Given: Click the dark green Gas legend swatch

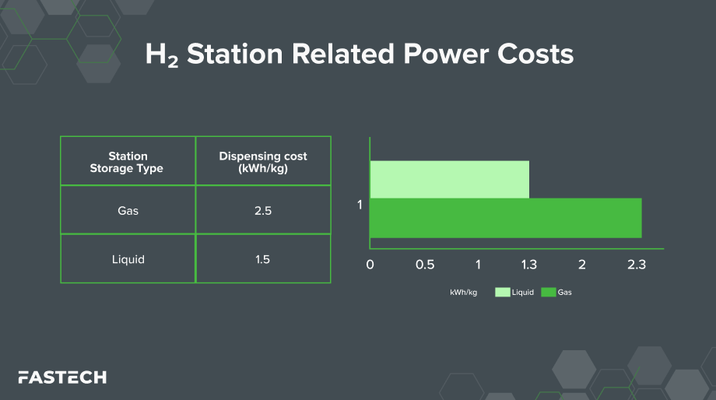Looking at the screenshot, I should click(x=548, y=292).
